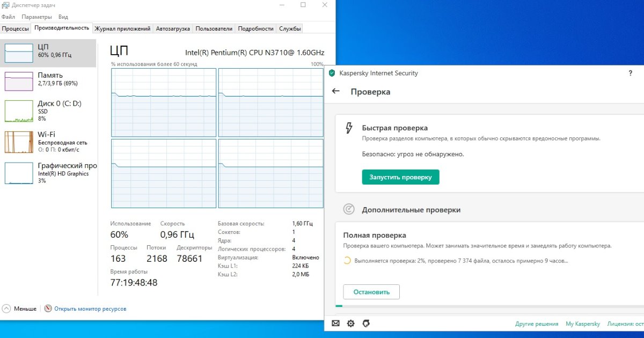Select the Wi-Fi performance item
Viewport: 644px width, 338px height.
tap(48, 142)
